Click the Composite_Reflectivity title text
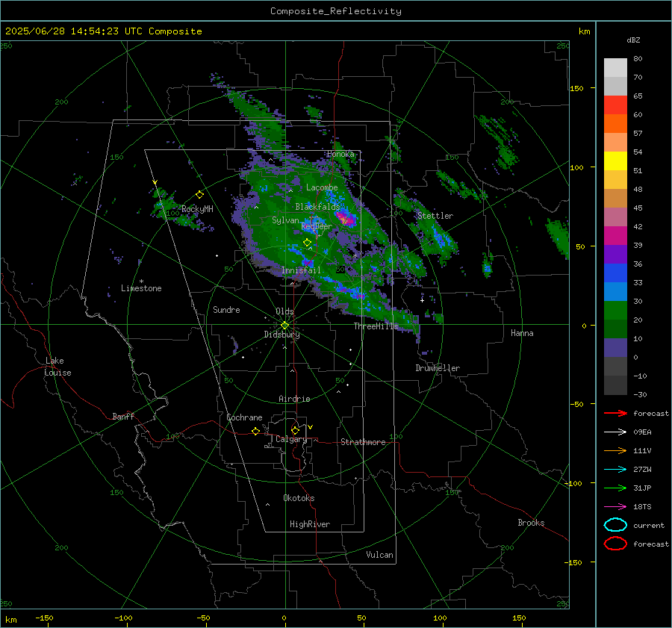This screenshot has height=628, width=672. click(x=335, y=11)
